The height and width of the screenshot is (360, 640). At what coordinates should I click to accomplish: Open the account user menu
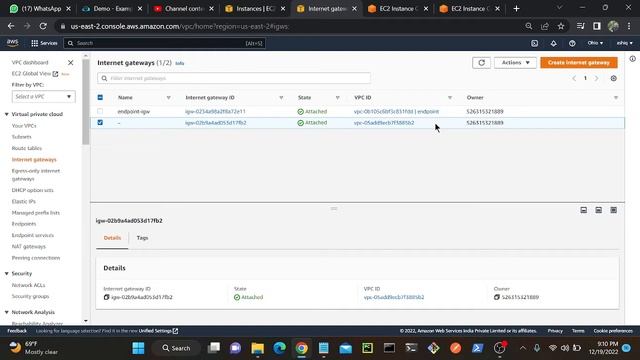tap(624, 43)
